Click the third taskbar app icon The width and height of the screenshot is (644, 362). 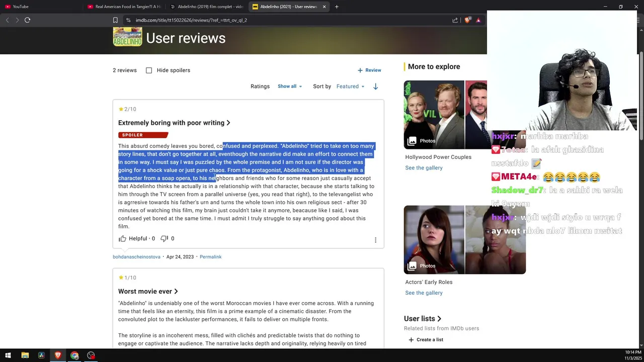(41, 355)
